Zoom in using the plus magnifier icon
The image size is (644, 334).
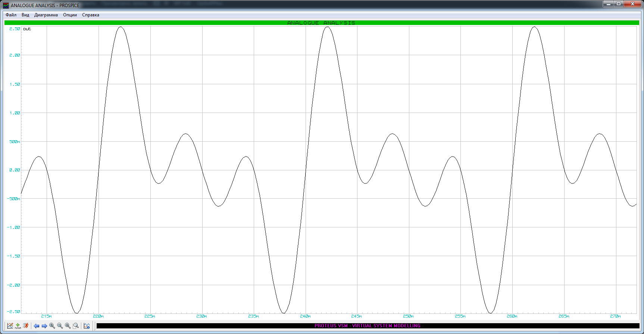click(x=52, y=326)
